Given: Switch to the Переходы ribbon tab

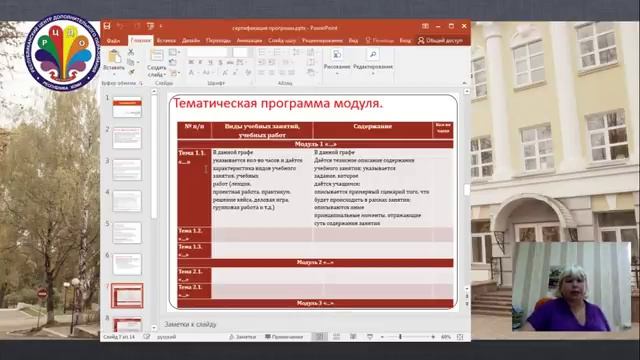Looking at the screenshot, I should point(218,41).
